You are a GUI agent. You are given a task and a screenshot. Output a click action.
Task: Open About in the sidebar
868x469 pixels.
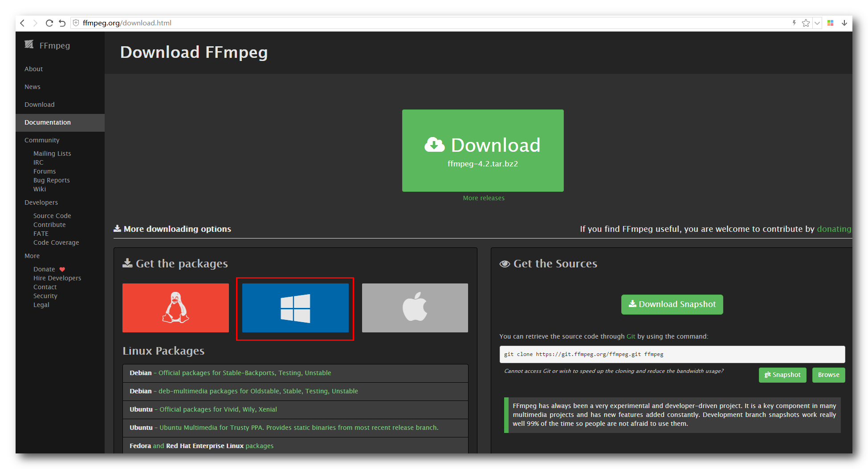[x=34, y=69]
